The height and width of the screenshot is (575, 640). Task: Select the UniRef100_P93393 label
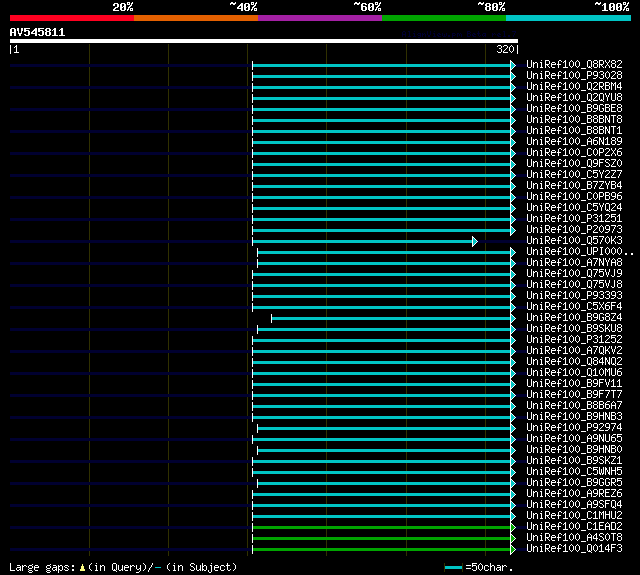pos(574,296)
